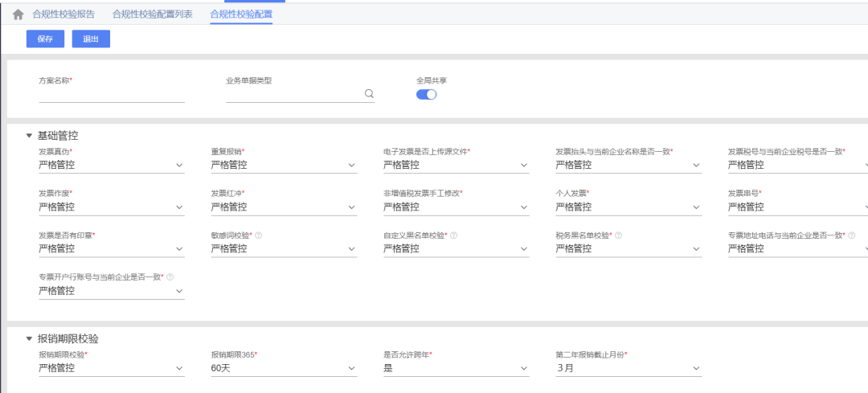
Task: Switch to 合规性校验配置列表 tab
Action: (152, 14)
